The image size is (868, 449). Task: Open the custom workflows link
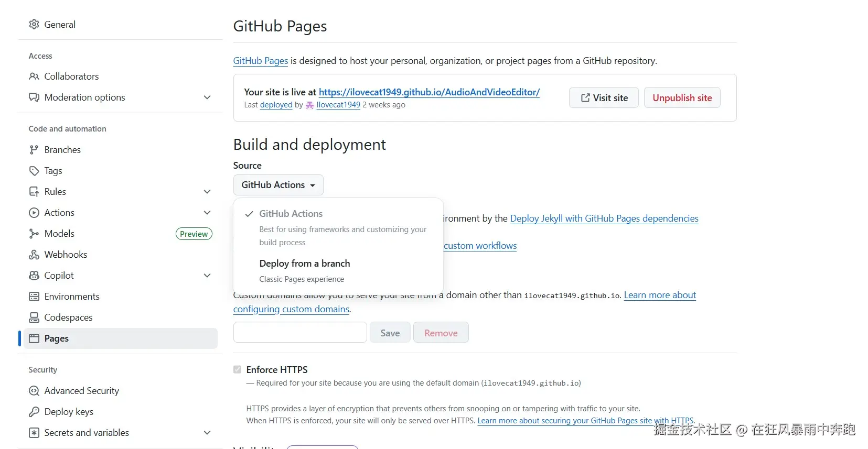[480, 246]
